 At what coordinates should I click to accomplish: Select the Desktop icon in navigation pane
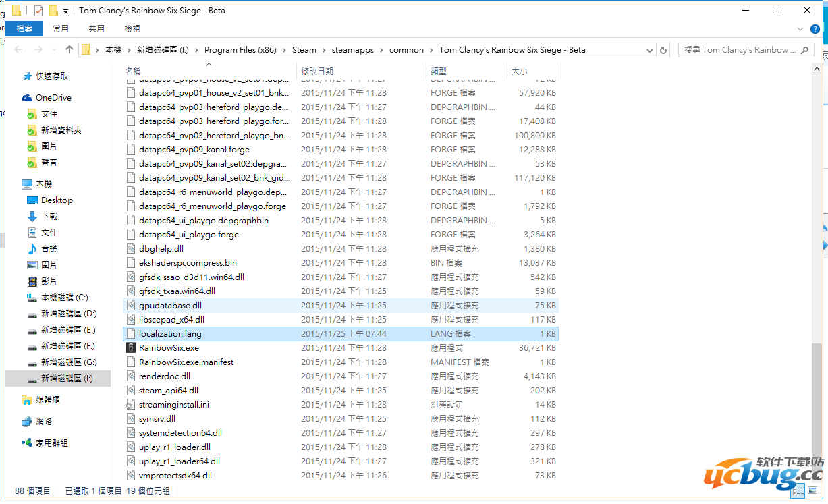pos(32,200)
